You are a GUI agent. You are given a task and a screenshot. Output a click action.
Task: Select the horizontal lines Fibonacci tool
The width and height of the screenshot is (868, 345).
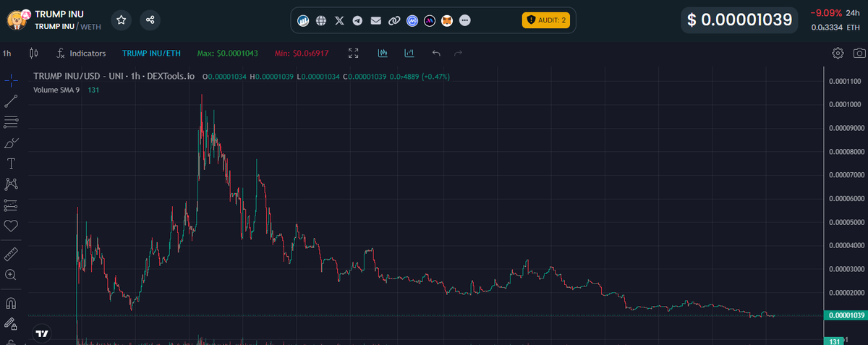coord(11,122)
